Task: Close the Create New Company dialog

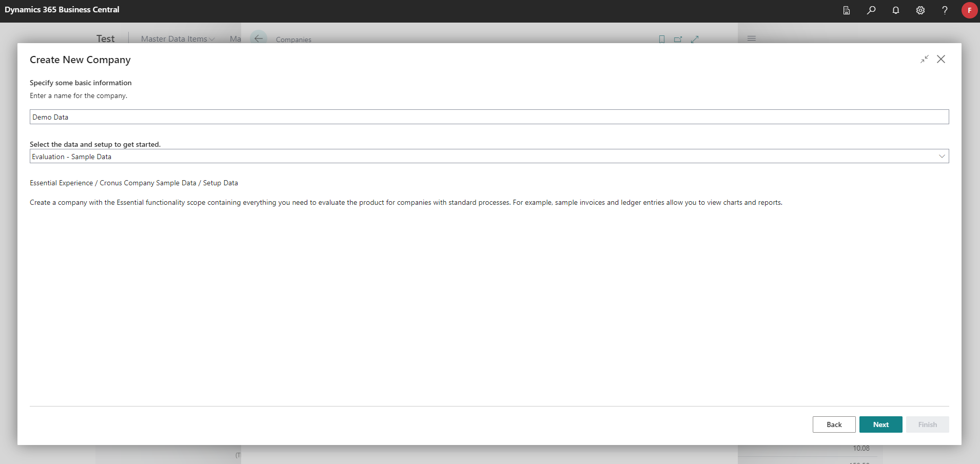Action: [941, 60]
